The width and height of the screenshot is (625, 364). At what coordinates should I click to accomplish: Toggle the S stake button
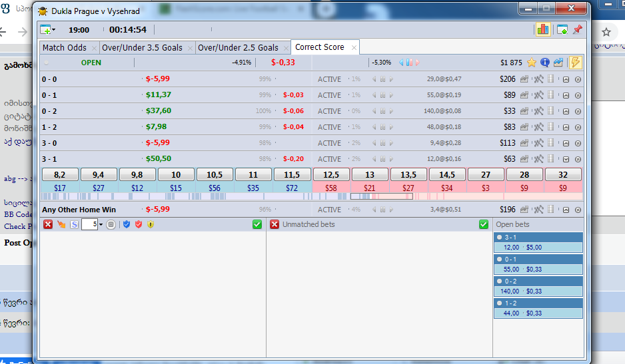point(74,225)
